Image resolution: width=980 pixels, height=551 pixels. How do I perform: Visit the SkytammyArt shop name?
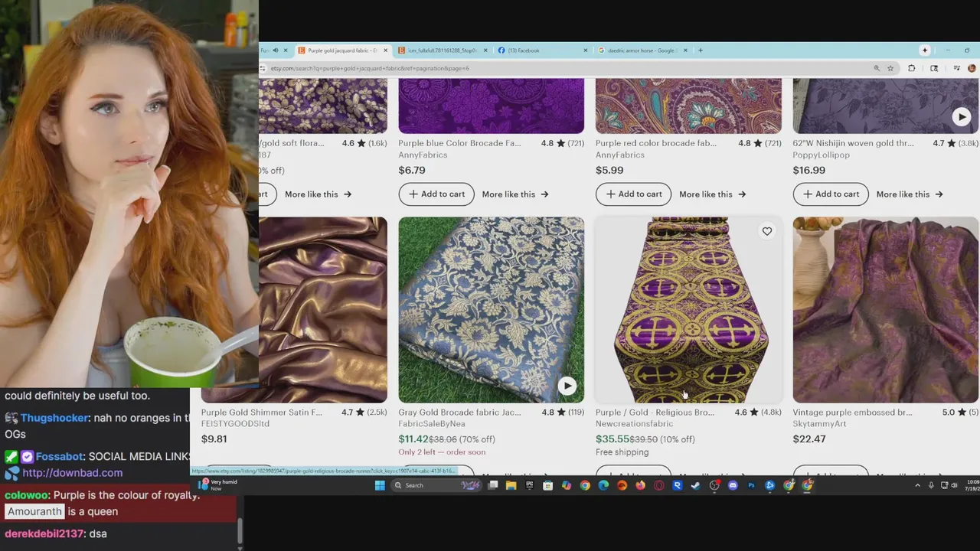819,424
